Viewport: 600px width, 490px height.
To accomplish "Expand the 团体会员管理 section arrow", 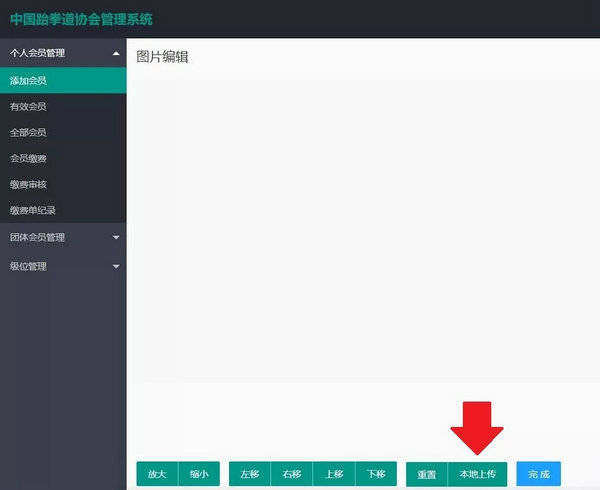I will (116, 238).
